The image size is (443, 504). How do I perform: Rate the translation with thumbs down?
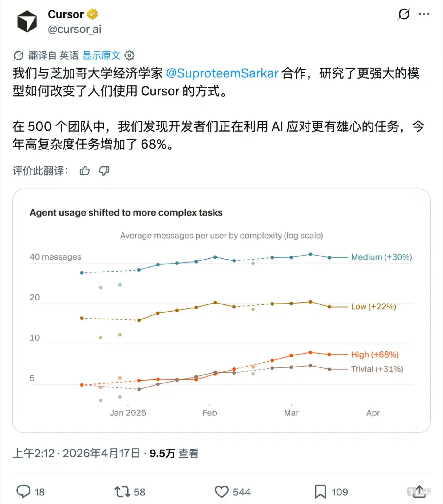(x=104, y=171)
